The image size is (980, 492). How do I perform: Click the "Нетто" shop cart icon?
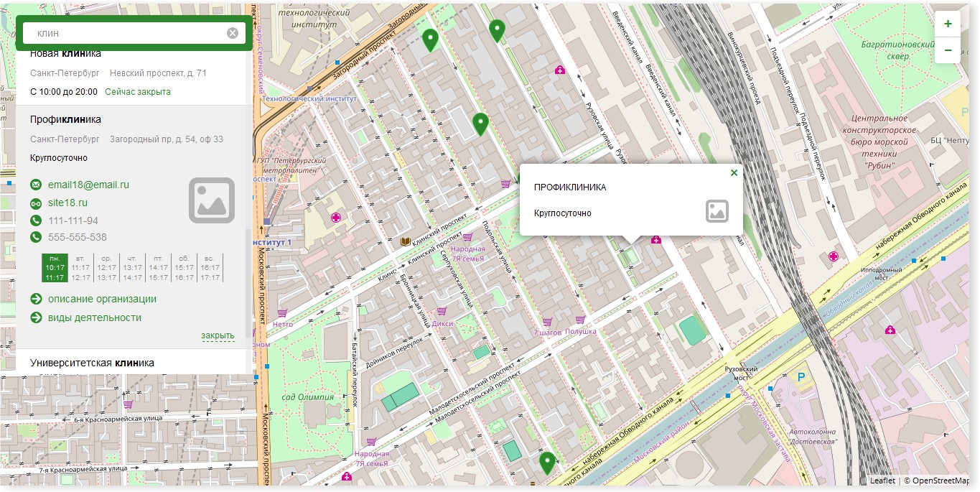click(282, 313)
